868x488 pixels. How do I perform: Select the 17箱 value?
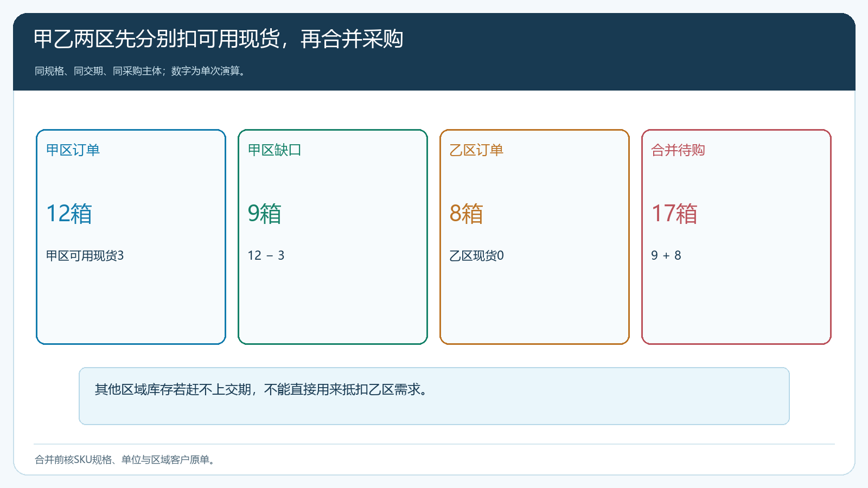[674, 214]
